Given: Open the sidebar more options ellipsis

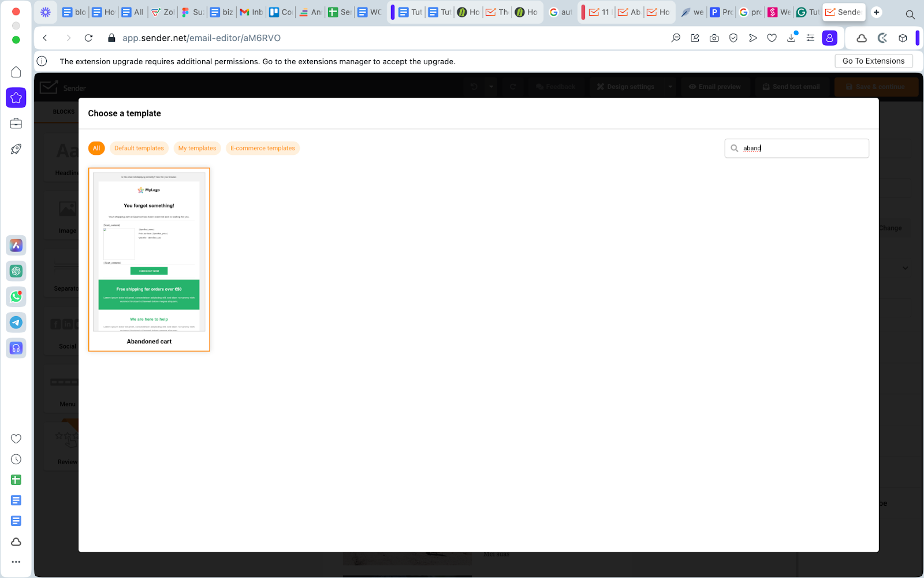Looking at the screenshot, I should 16,562.
